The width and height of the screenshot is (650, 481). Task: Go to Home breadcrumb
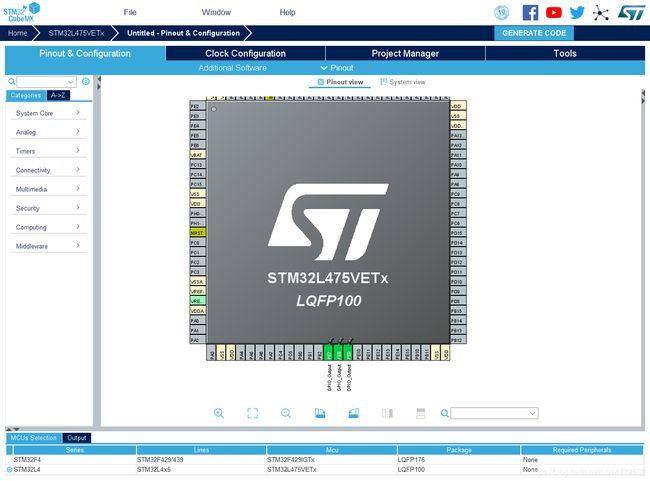click(x=17, y=33)
